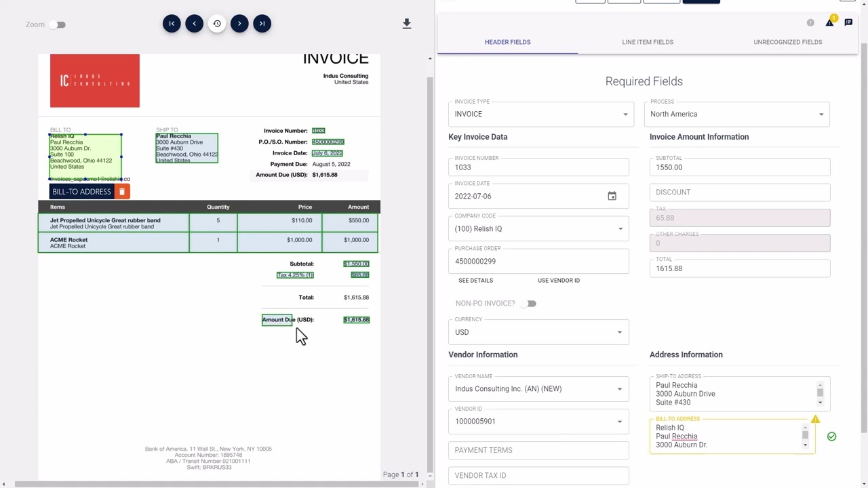Switch to Line Item Fields tab
The image size is (868, 488).
(648, 42)
